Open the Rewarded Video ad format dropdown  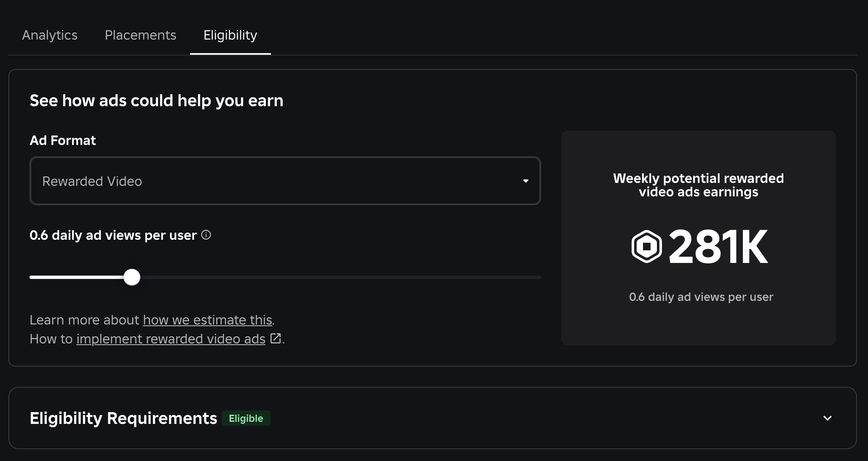285,181
